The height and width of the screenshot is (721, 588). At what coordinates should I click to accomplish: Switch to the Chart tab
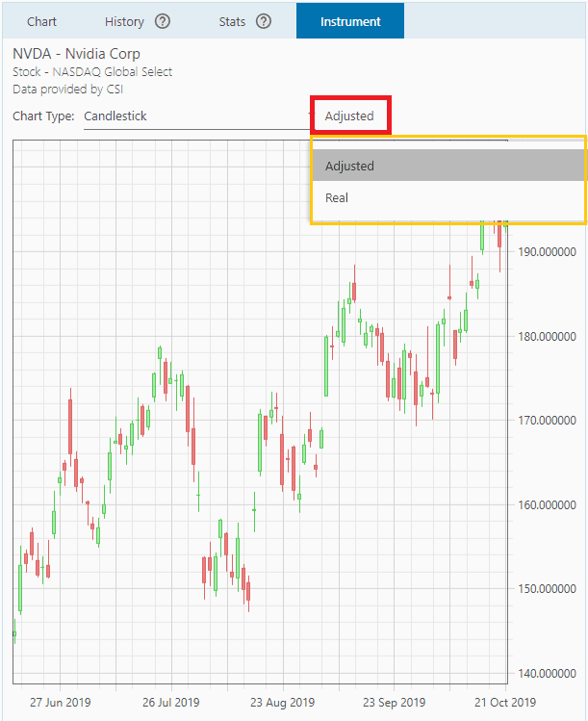coord(41,21)
